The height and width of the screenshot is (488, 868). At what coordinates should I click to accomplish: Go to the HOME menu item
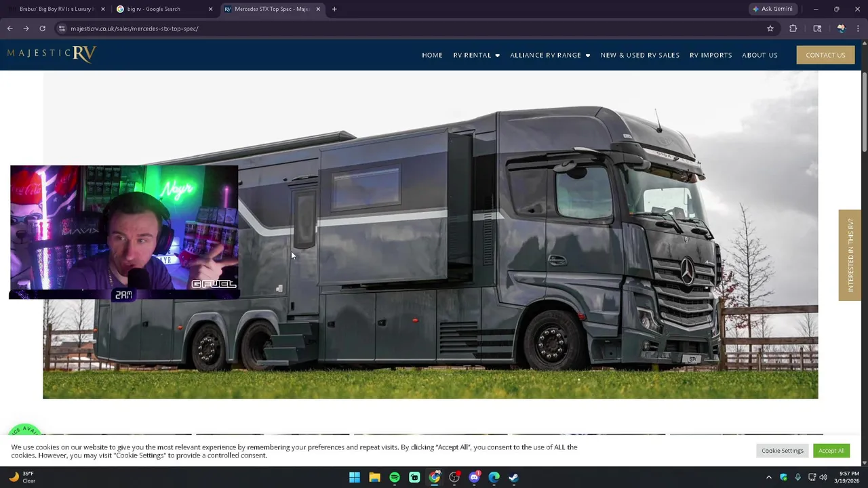[432, 55]
